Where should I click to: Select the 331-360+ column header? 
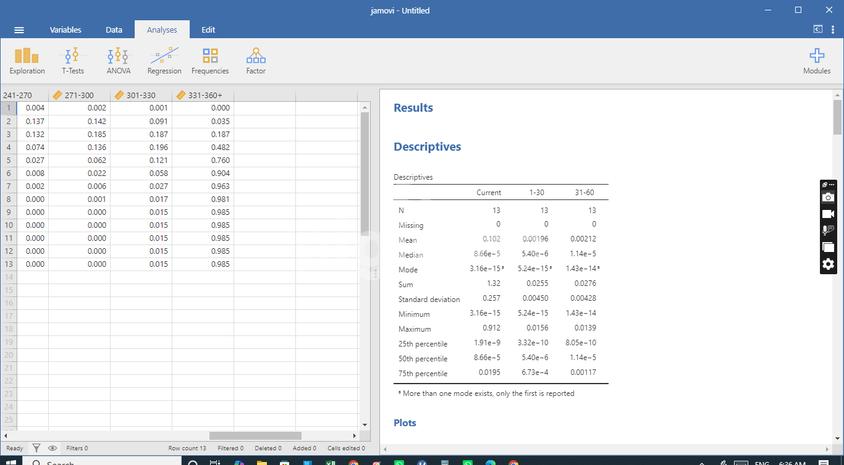(203, 95)
